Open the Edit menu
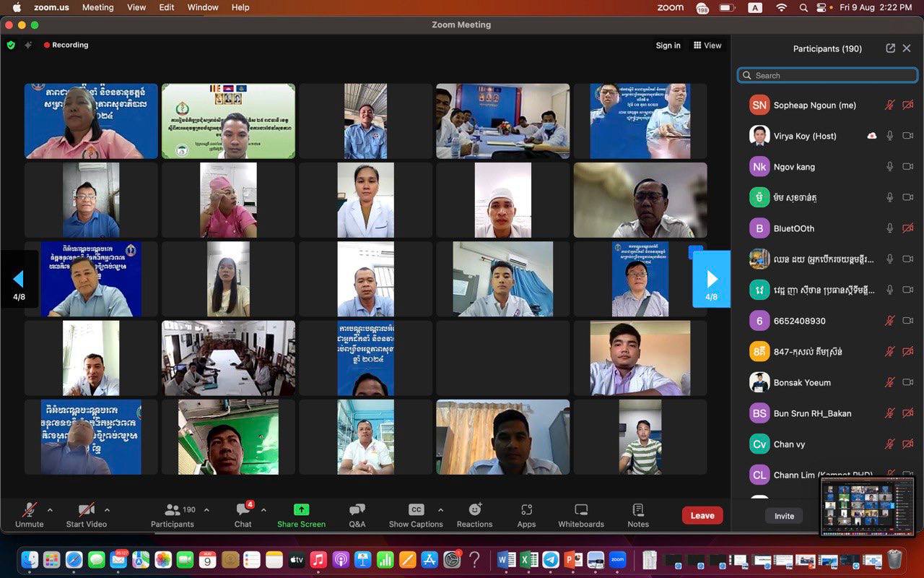The width and height of the screenshot is (924, 578). (x=167, y=7)
